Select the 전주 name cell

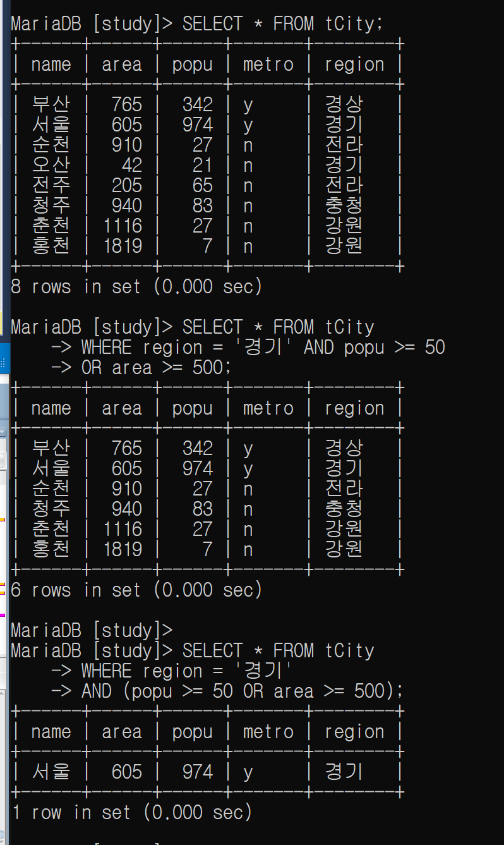tap(51, 186)
